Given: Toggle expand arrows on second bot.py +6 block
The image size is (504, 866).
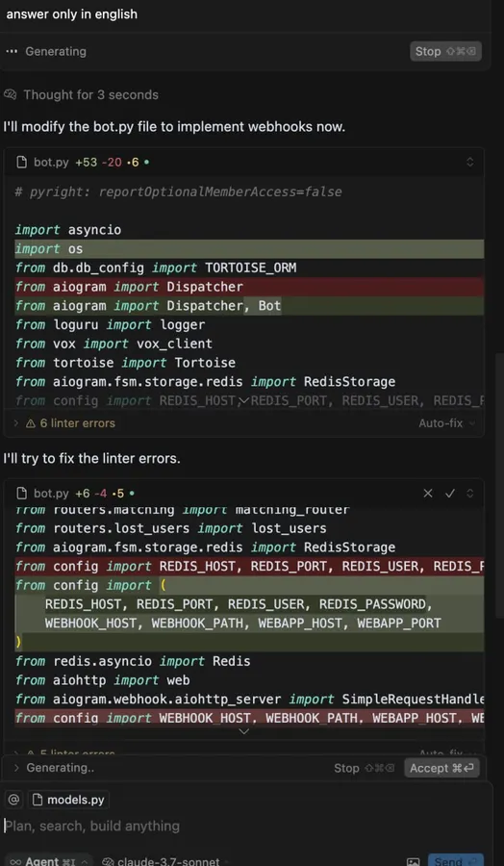Looking at the screenshot, I should click(469, 494).
